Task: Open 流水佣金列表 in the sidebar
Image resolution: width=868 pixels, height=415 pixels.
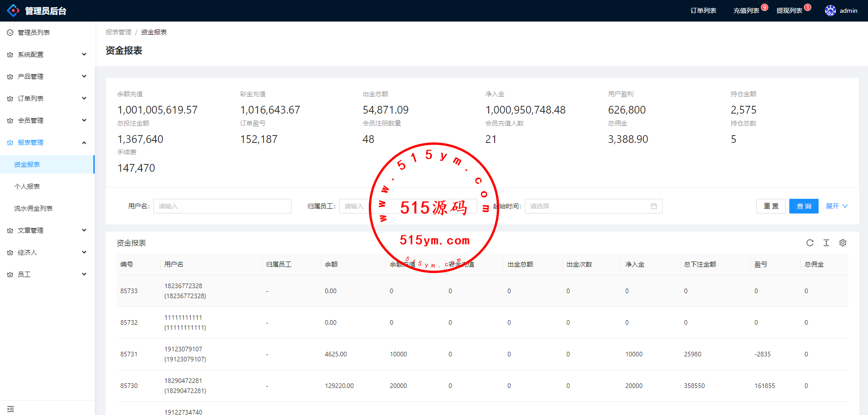Action: tap(33, 208)
